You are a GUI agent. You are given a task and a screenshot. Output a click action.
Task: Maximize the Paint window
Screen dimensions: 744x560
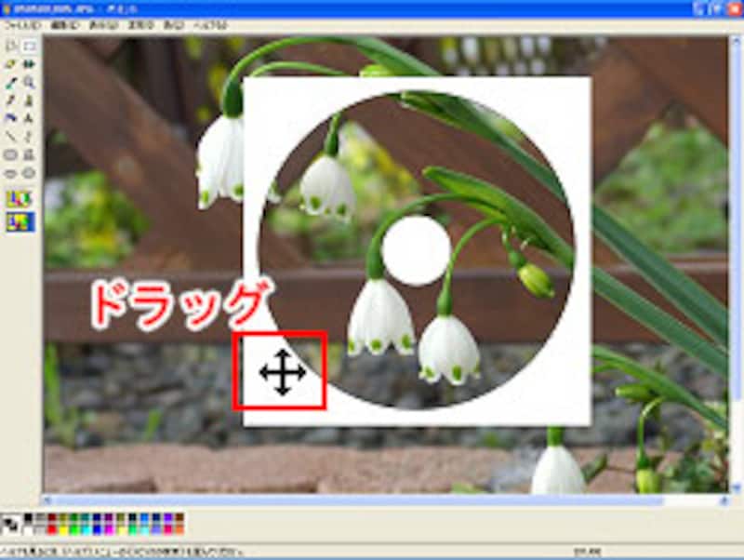tap(717, 8)
